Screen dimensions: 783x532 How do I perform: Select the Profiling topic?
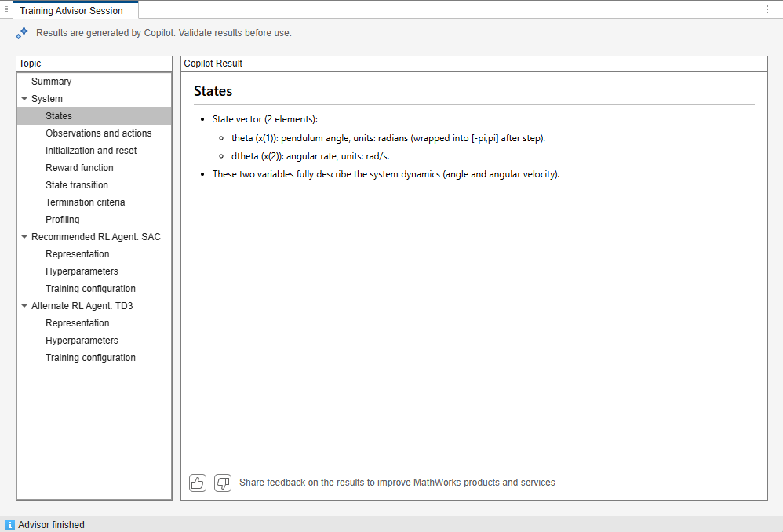point(63,219)
